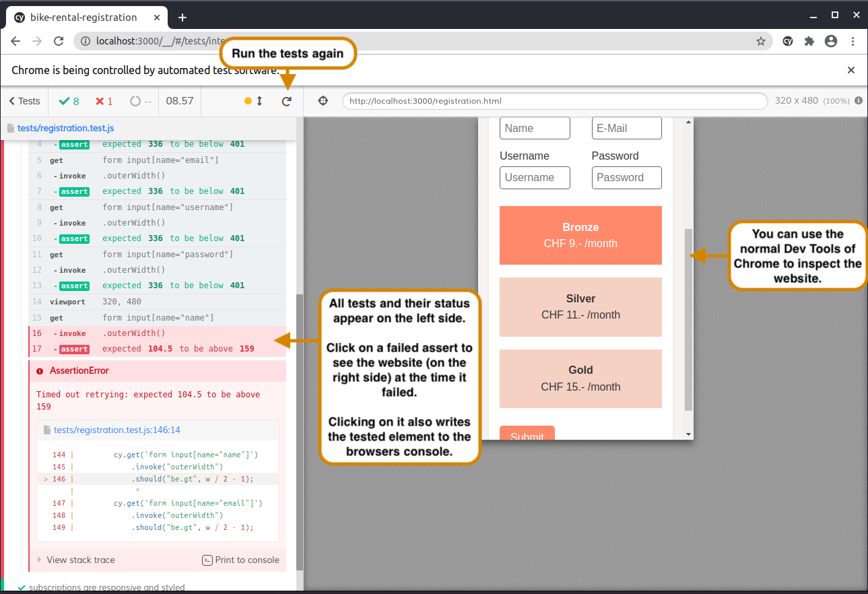Click the browser forward arrow

coord(37,41)
